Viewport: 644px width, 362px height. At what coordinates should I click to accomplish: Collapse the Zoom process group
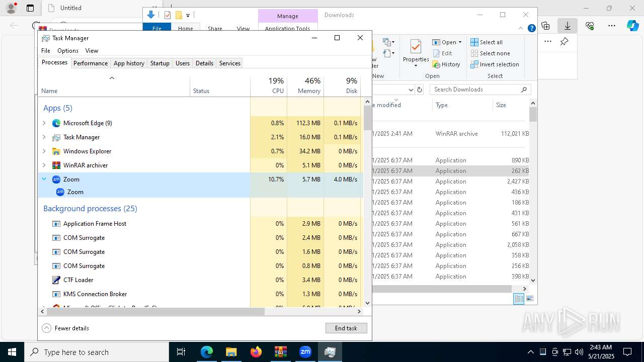tap(44, 179)
